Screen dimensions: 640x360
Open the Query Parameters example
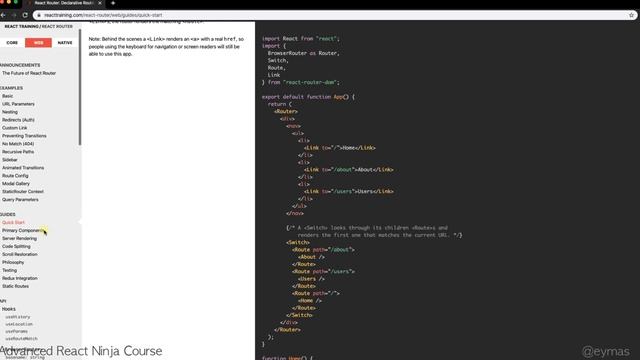coord(20,200)
